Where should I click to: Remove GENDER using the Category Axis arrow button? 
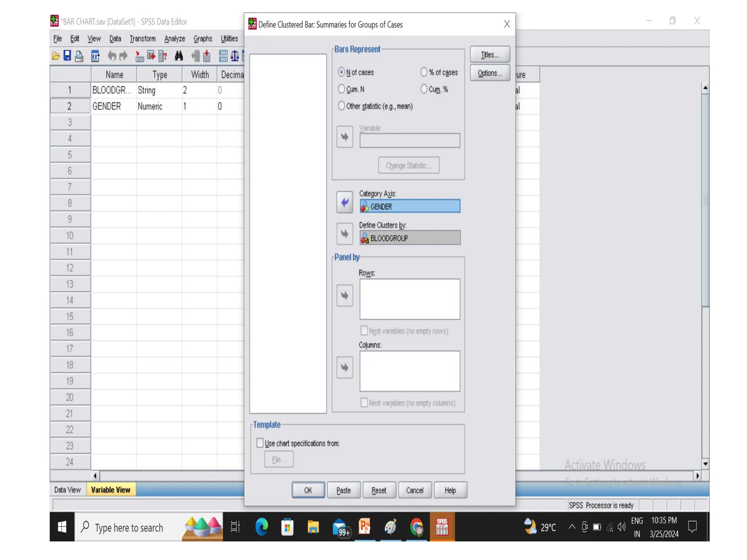[x=344, y=202]
